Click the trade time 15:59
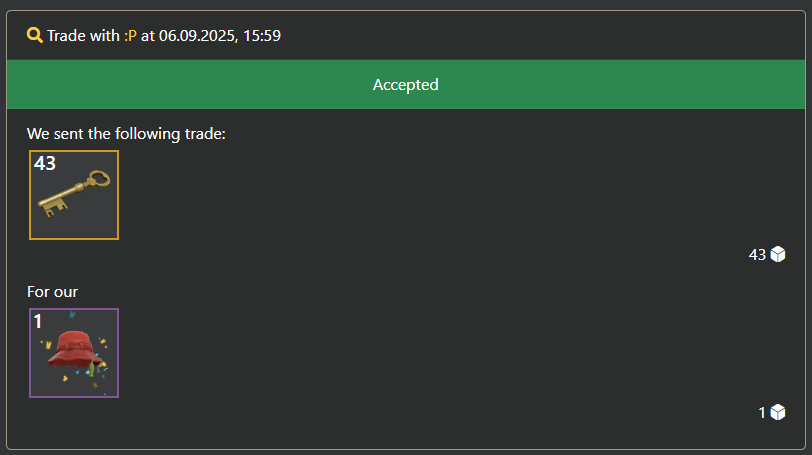The height and width of the screenshot is (455, 812). click(x=262, y=36)
